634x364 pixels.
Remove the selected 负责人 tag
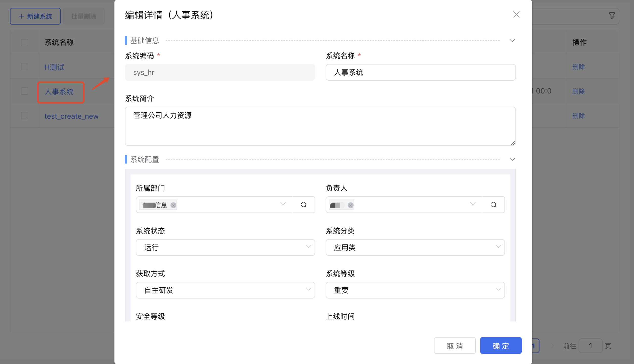tap(350, 205)
